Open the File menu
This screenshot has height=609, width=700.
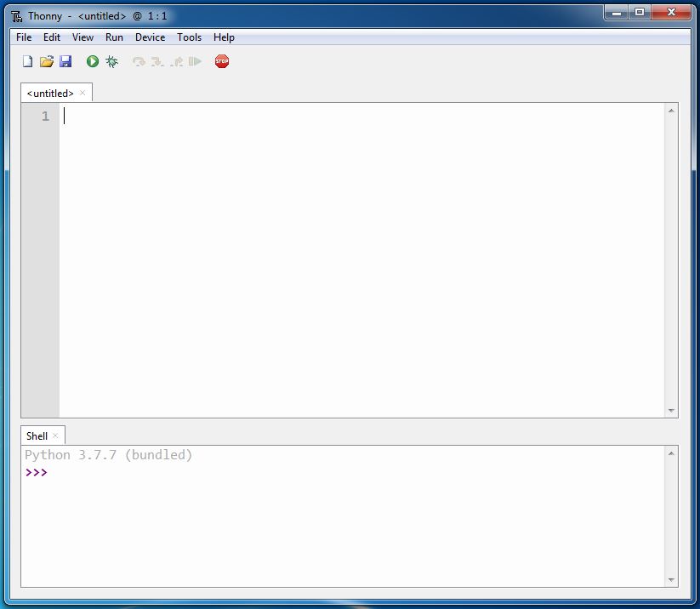pyautogui.click(x=24, y=37)
